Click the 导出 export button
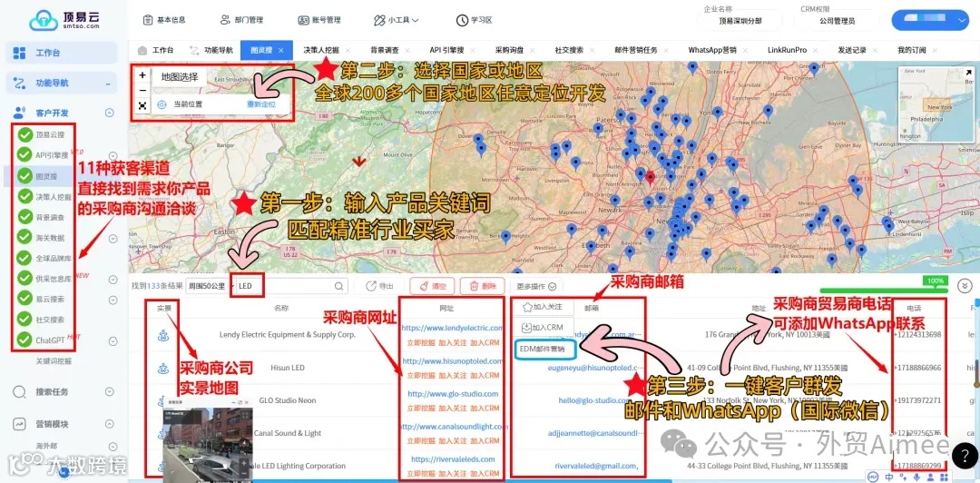 pos(380,287)
